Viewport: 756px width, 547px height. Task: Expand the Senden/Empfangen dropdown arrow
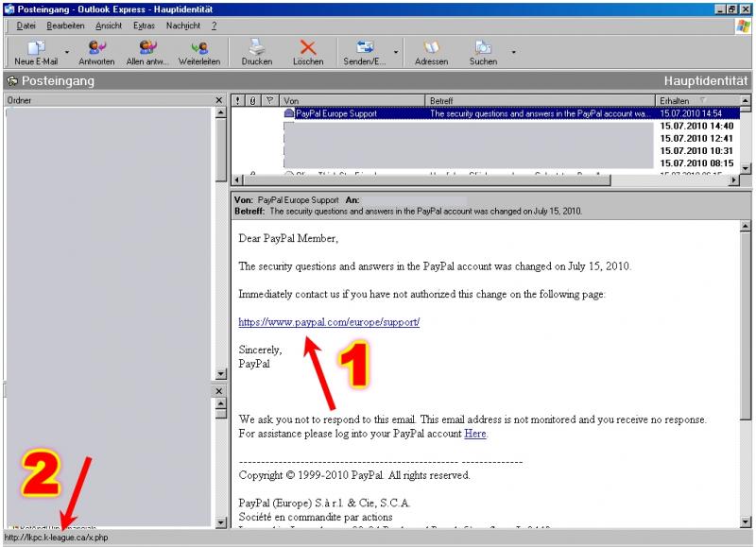[x=396, y=52]
